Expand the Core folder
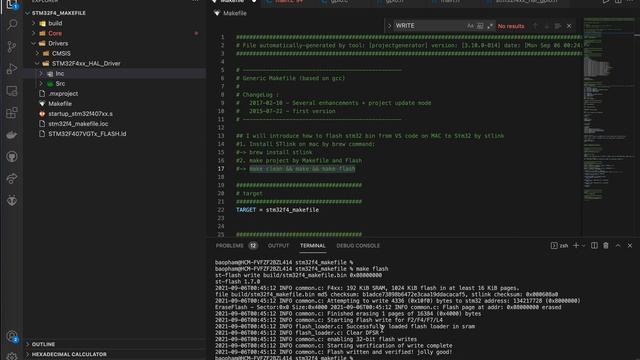 click(x=34, y=33)
